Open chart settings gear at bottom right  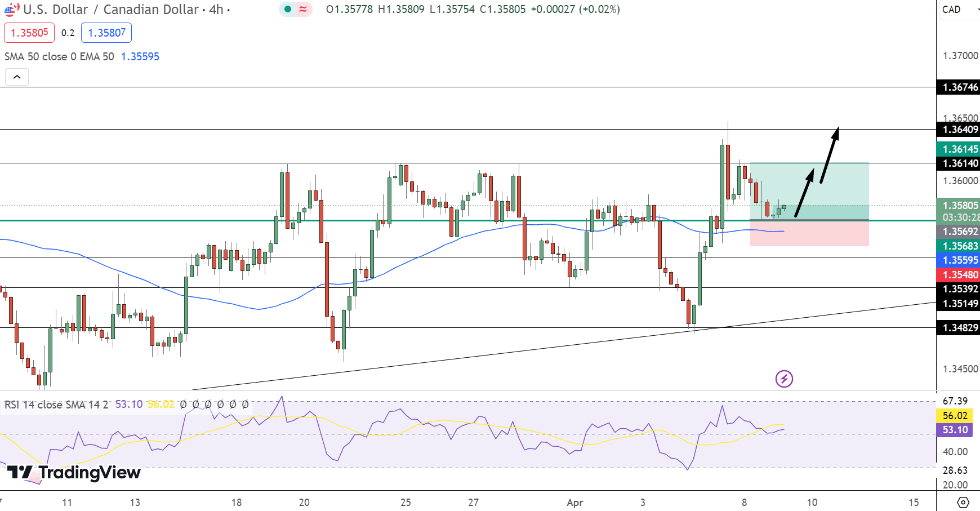(x=963, y=502)
